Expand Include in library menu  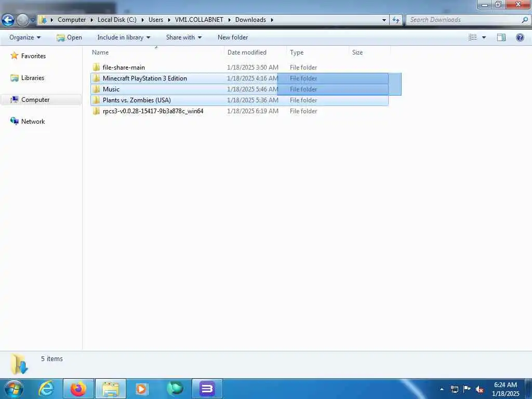[124, 37]
